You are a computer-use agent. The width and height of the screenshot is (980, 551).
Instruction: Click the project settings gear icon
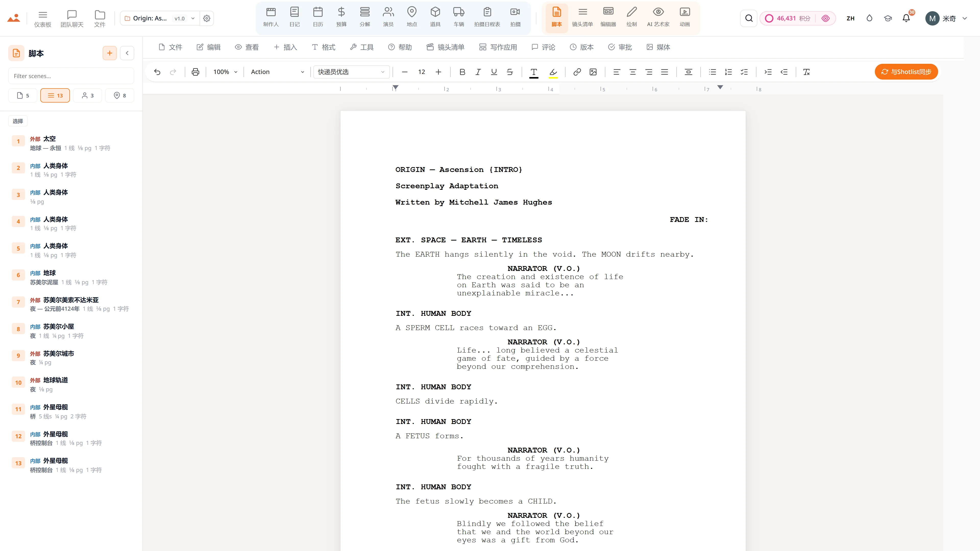[206, 18]
